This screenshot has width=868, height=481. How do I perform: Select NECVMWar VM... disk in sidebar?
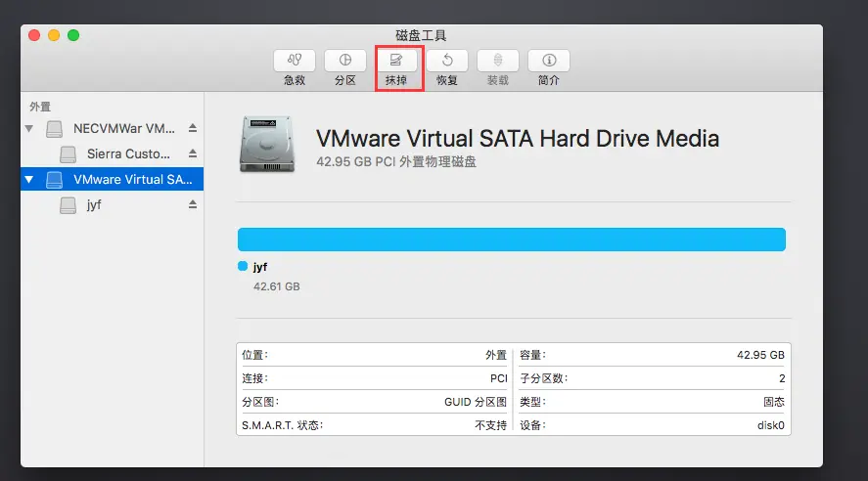[x=112, y=129]
